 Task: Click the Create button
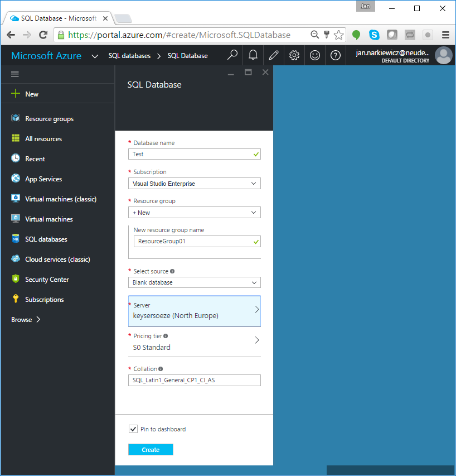pyautogui.click(x=151, y=449)
